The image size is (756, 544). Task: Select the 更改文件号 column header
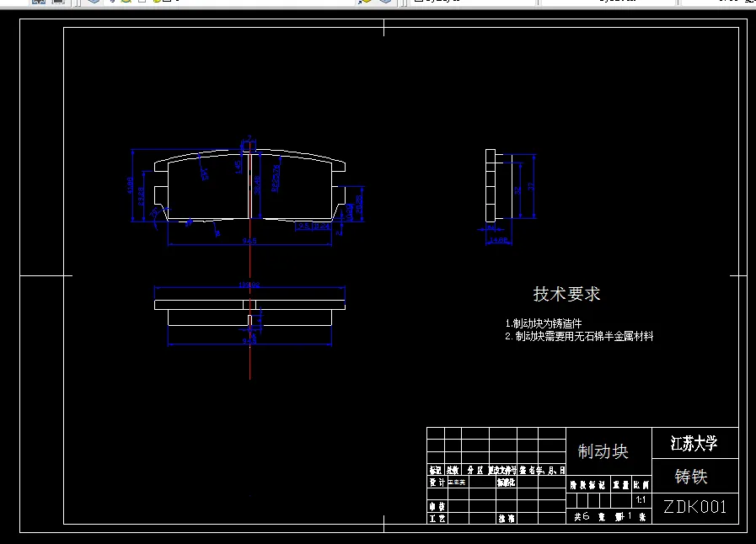502,470
